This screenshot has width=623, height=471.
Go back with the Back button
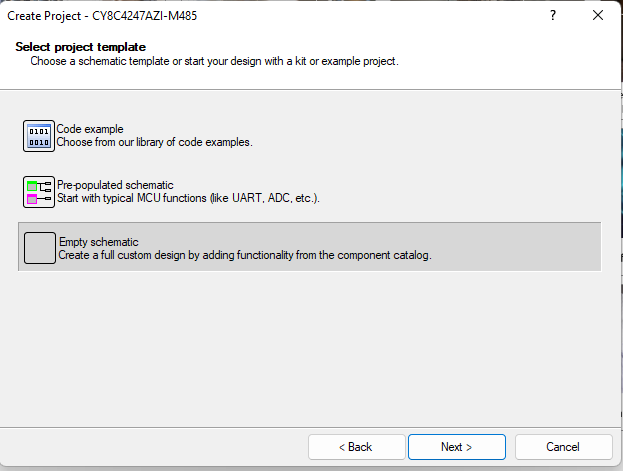point(356,447)
